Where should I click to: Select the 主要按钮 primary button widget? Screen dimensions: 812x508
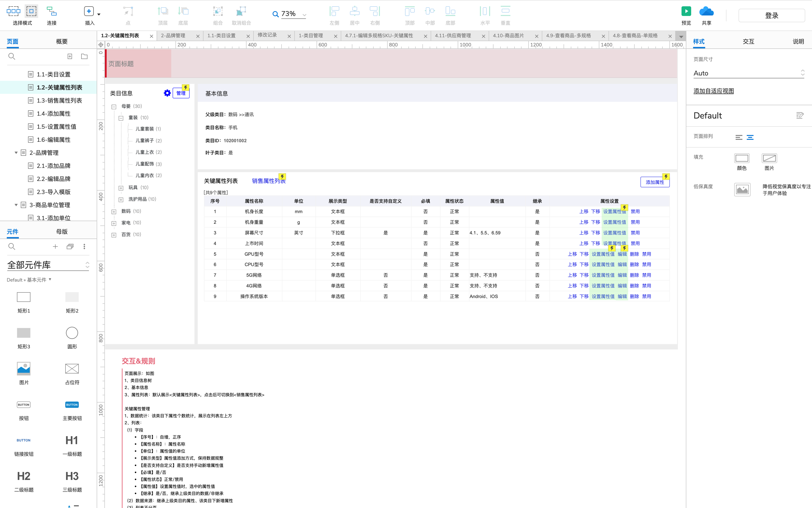(72, 404)
